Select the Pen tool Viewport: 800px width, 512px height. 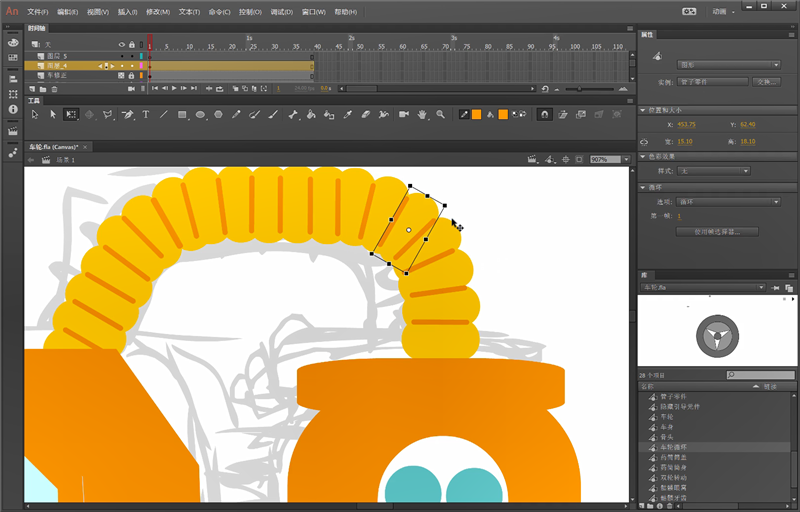point(128,114)
